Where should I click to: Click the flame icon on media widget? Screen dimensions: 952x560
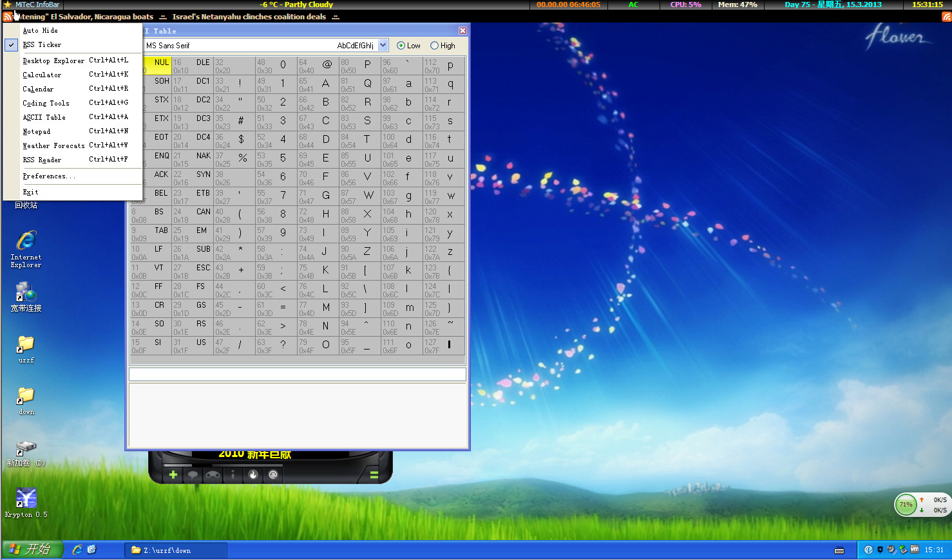tap(253, 475)
